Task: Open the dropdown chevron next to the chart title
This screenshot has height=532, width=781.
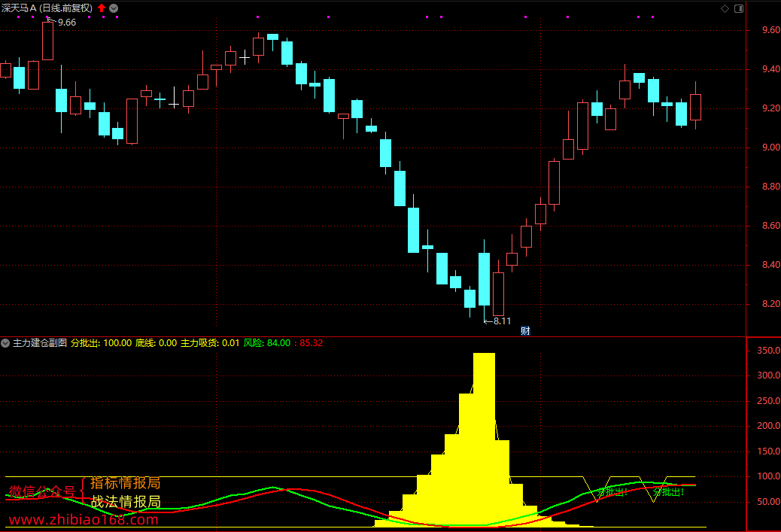Action: [114, 8]
